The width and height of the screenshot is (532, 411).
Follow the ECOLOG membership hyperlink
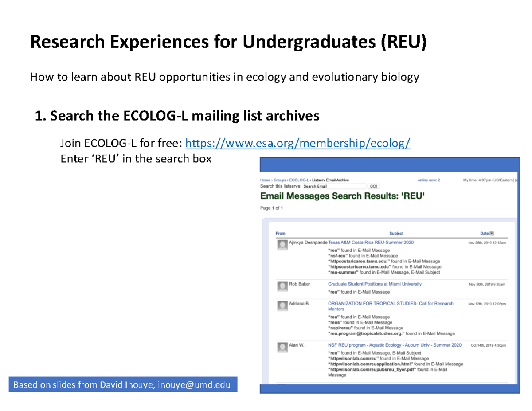point(298,143)
